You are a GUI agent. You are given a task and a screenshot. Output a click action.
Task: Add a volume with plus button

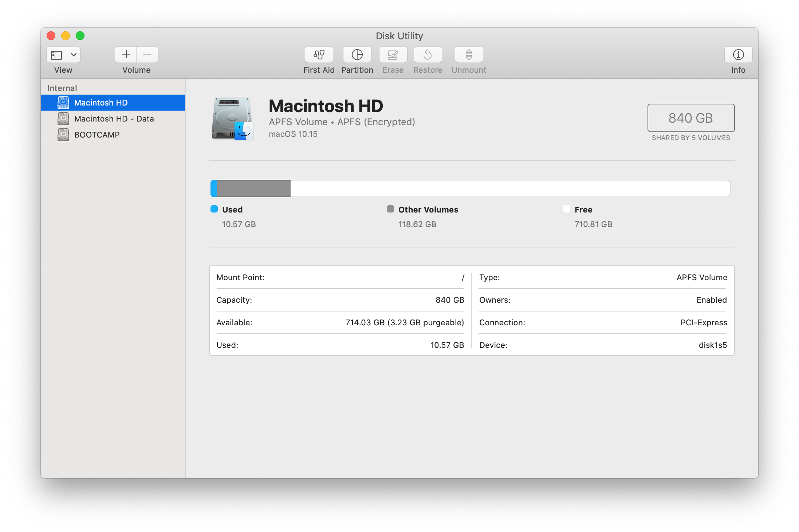pyautogui.click(x=126, y=55)
